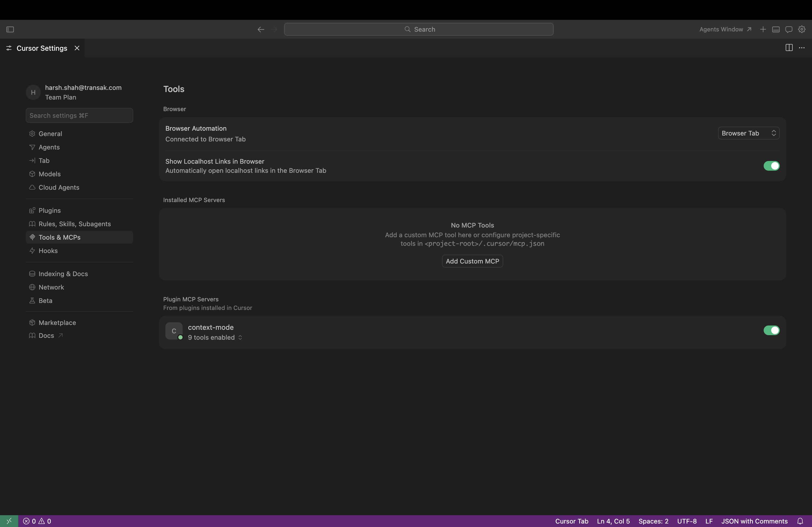The image size is (812, 527).
Task: Change indentation via Spaces: 2 in status bar
Action: click(653, 521)
